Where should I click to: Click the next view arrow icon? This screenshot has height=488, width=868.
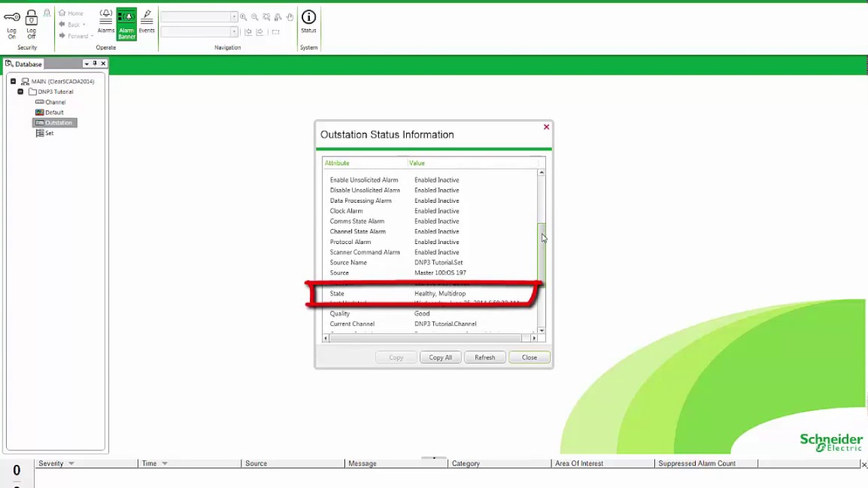point(260,32)
